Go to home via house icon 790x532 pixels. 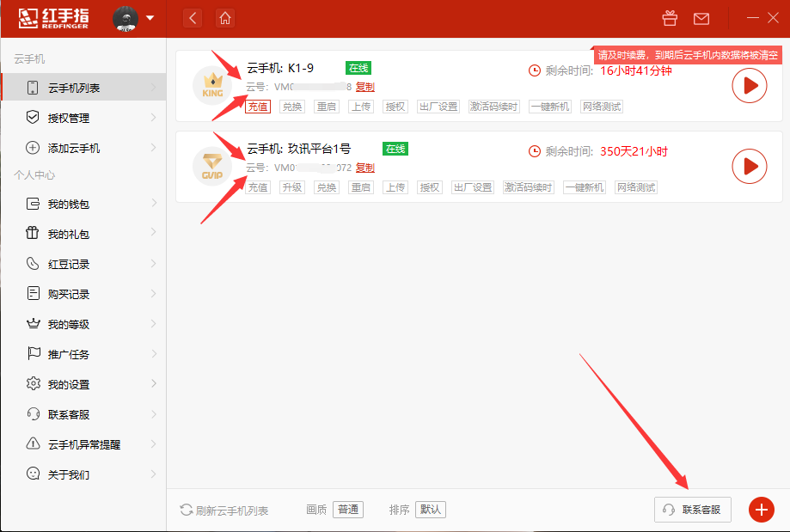point(225,18)
